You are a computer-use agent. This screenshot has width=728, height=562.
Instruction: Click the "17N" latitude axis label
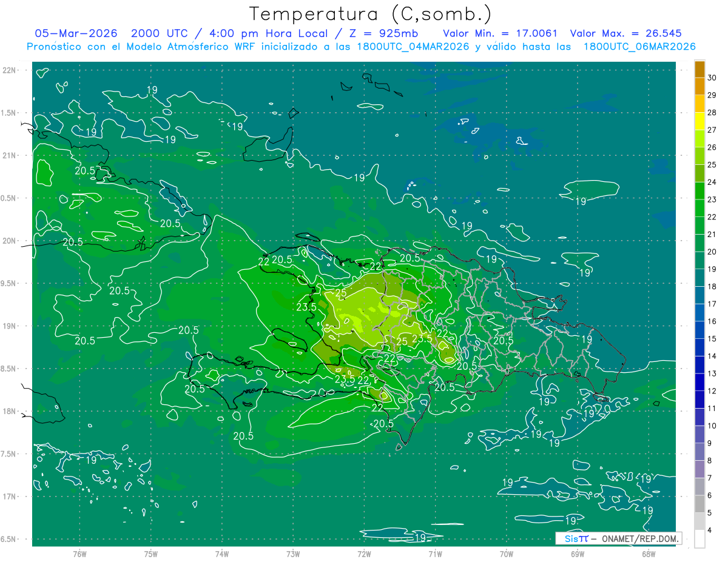(x=10, y=497)
